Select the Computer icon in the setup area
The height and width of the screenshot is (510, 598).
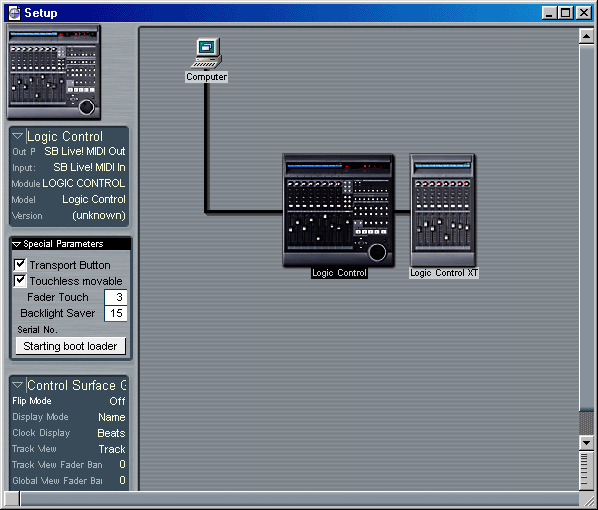point(207,53)
